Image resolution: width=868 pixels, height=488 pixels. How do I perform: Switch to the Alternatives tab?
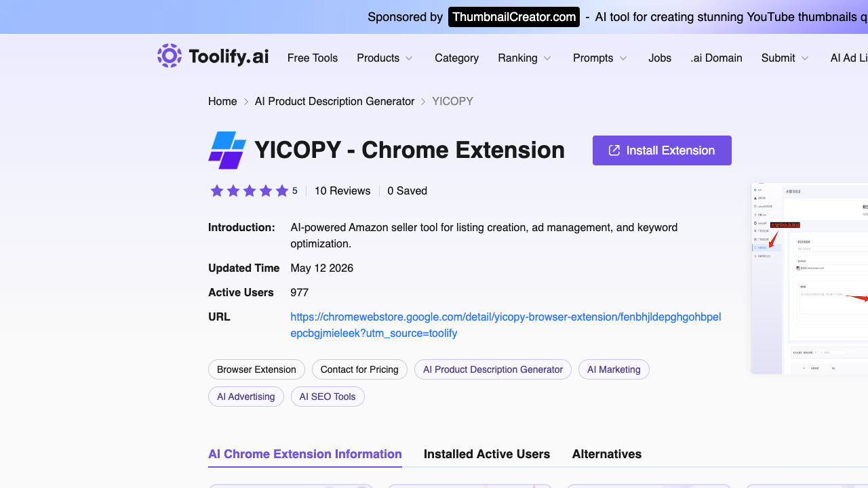pos(607,454)
